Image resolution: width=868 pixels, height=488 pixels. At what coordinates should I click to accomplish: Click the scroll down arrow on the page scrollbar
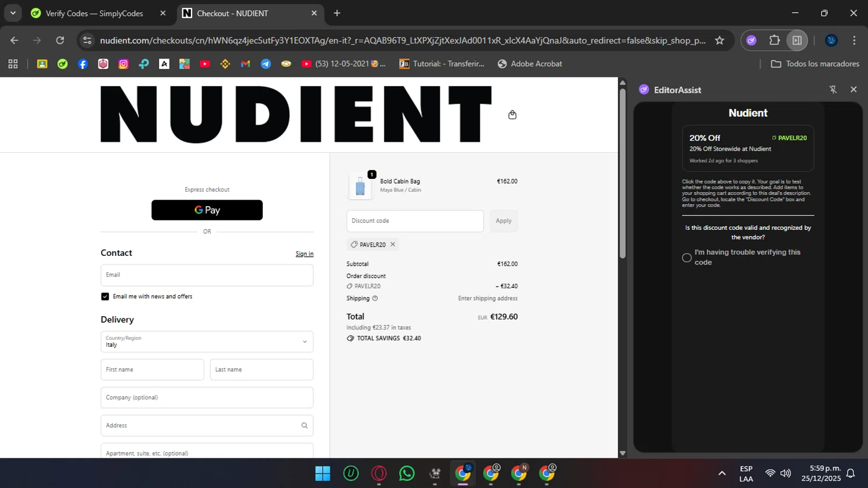[x=623, y=453]
